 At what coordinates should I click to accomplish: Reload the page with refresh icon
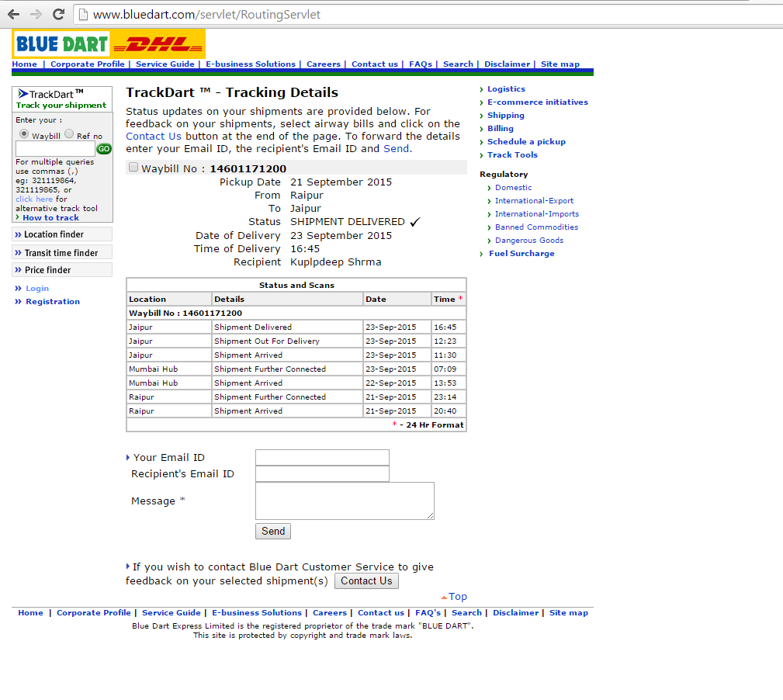pos(58,15)
